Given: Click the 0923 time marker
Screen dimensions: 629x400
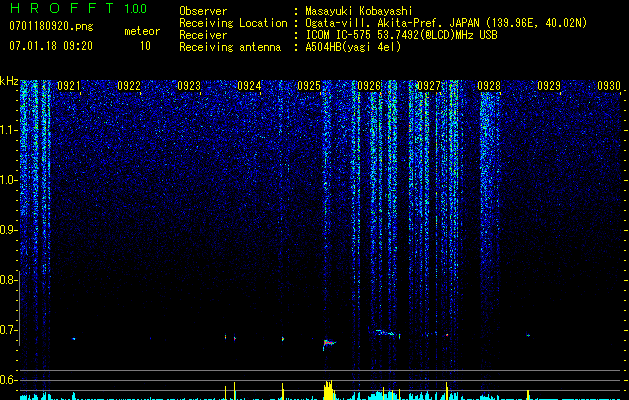Looking at the screenshot, I should [x=189, y=85].
